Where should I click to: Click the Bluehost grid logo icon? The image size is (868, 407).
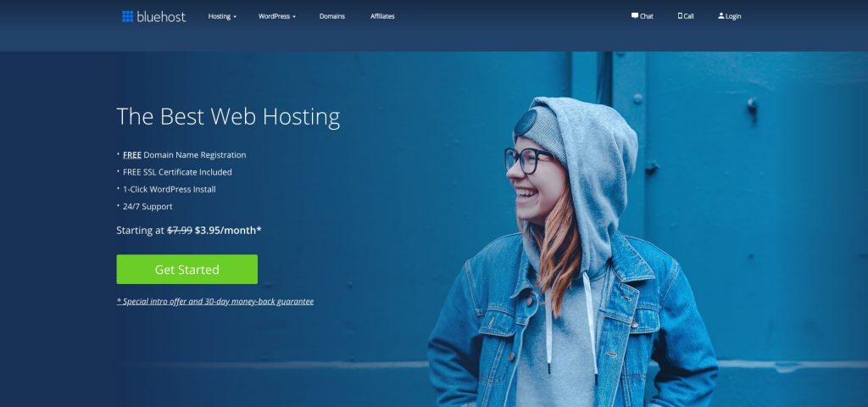click(127, 16)
